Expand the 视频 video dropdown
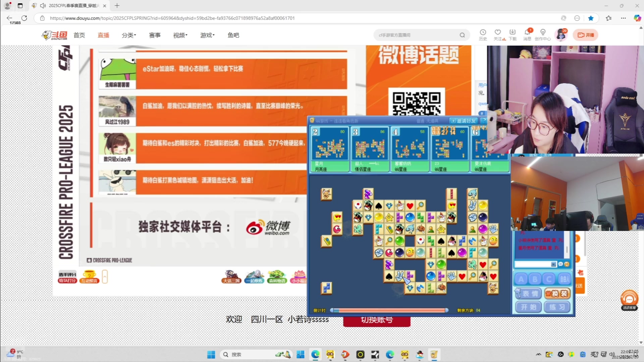The width and height of the screenshot is (644, 362). coord(180,35)
